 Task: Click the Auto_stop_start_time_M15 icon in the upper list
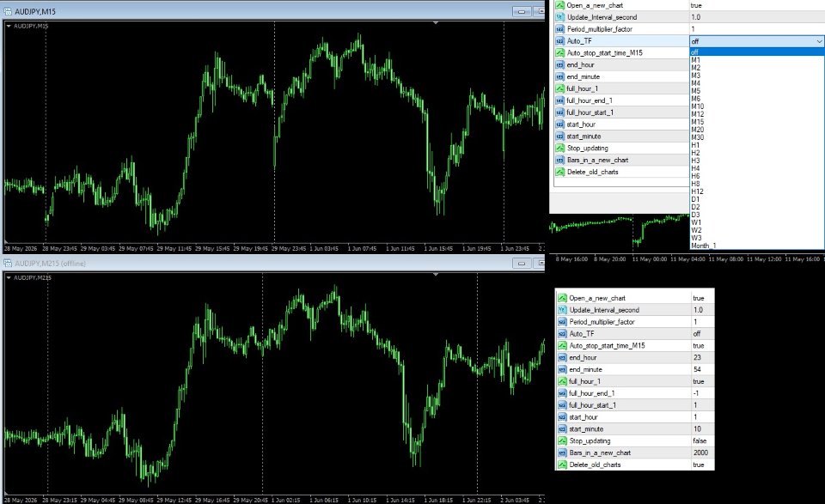coord(559,52)
